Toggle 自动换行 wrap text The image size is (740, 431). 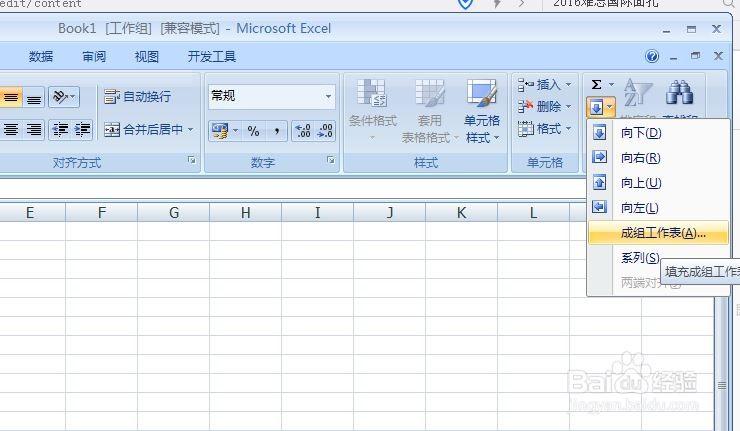(x=138, y=97)
